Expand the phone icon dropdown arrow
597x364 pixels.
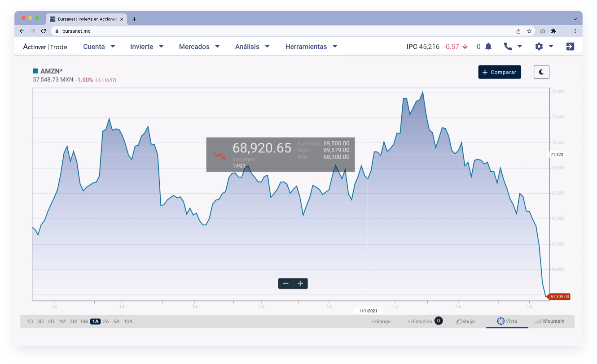520,46
